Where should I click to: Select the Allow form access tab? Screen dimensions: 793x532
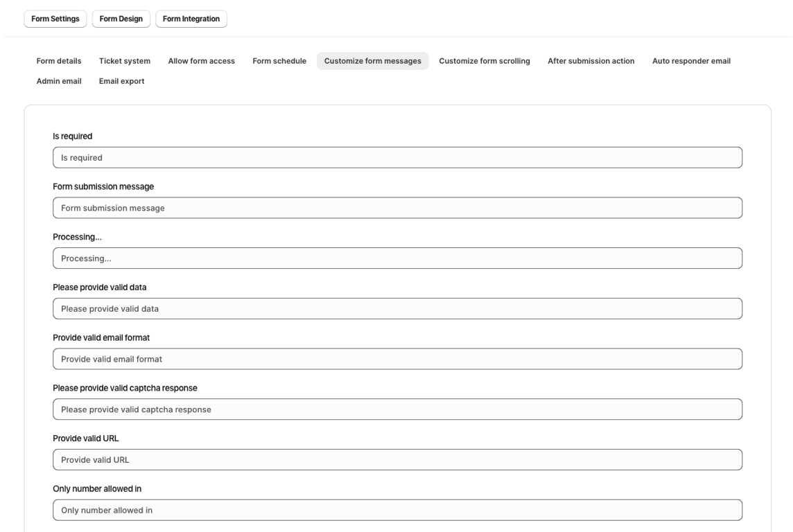[201, 61]
